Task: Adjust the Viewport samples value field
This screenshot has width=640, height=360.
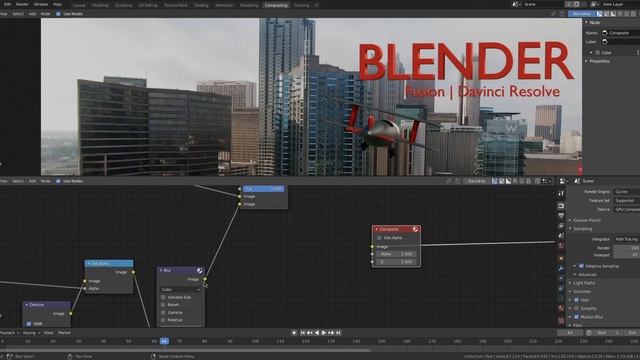Action: coord(628,255)
